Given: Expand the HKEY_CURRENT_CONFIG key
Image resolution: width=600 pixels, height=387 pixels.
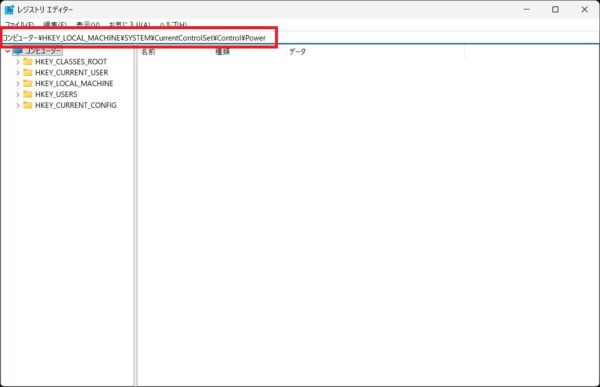Looking at the screenshot, I should pyautogui.click(x=18, y=105).
